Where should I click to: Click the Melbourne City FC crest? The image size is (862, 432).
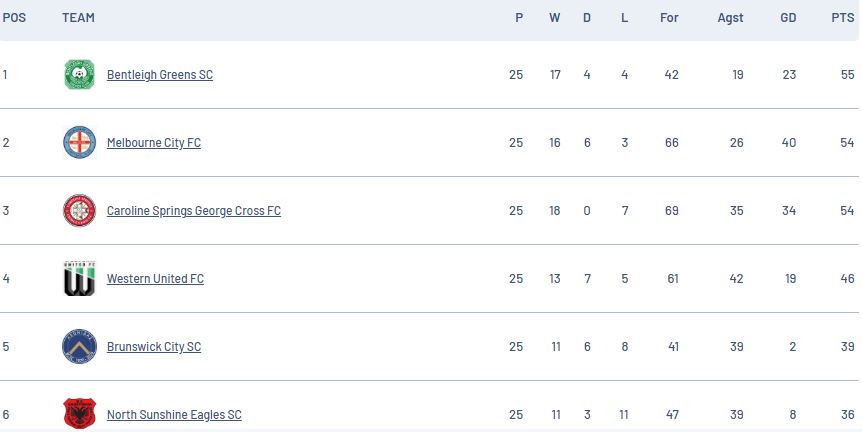[79, 143]
